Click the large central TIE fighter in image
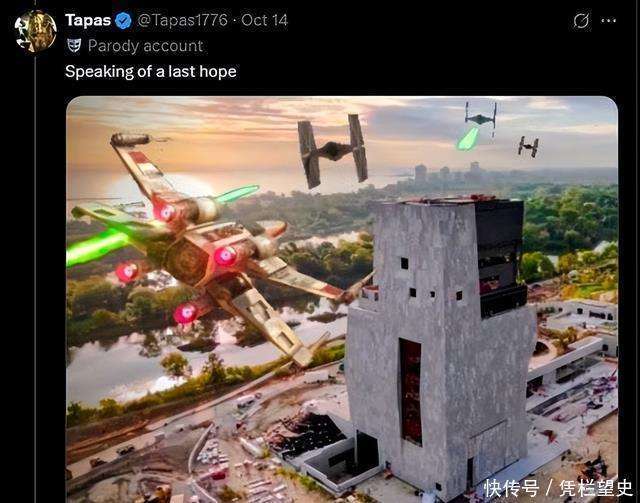The height and width of the screenshot is (503, 640). [x=333, y=151]
